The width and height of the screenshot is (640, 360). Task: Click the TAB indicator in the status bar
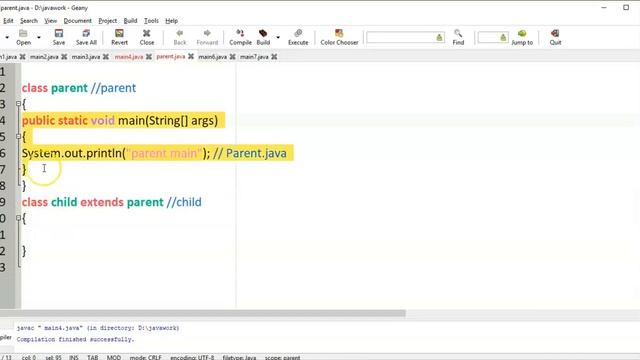(x=93, y=357)
